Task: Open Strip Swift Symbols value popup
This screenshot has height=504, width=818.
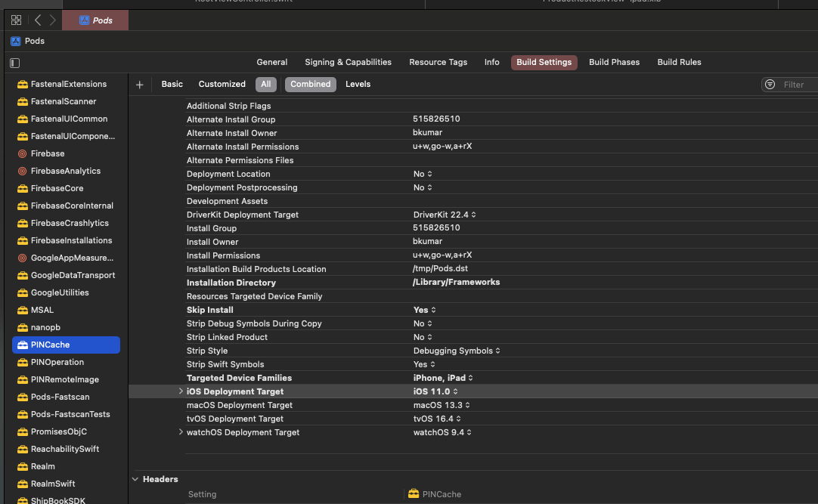Action: coord(424,364)
